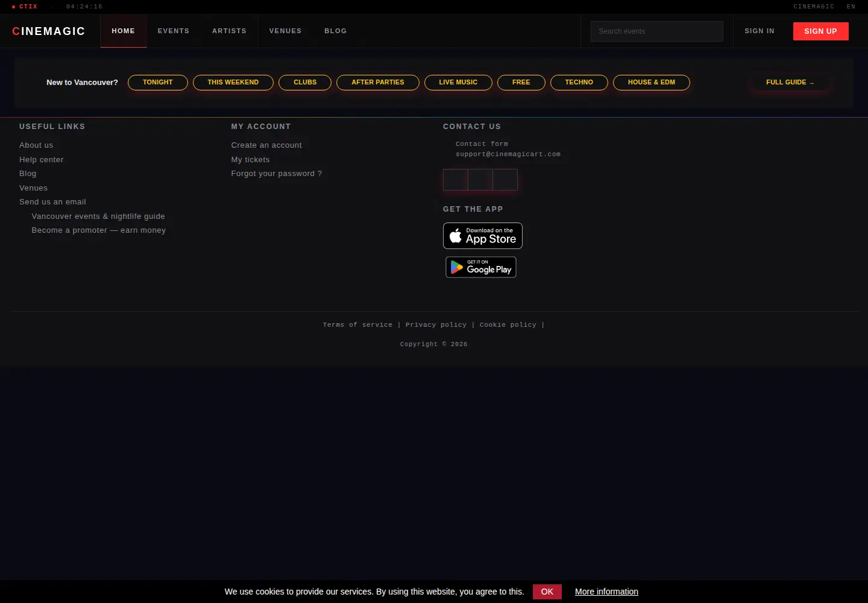Open the footer Blog link
The image size is (868, 603).
[x=28, y=174]
